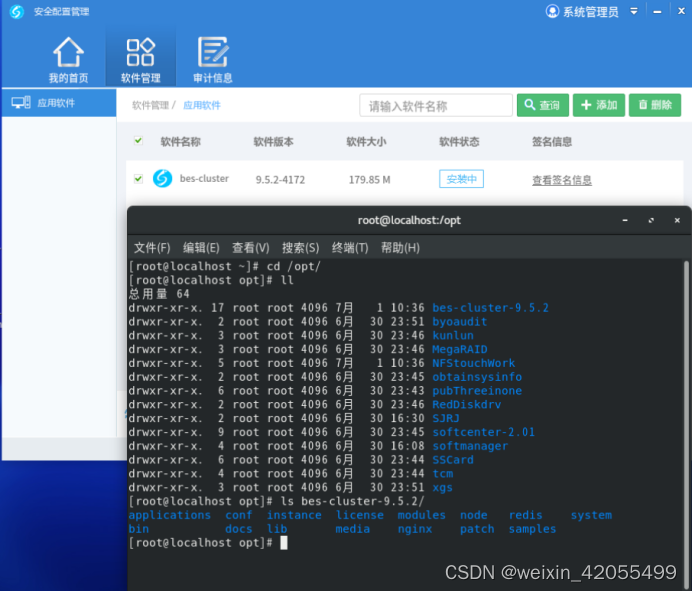The width and height of the screenshot is (693, 592).
Task: Select 应用软件 in the left sidebar
Action: click(x=59, y=103)
